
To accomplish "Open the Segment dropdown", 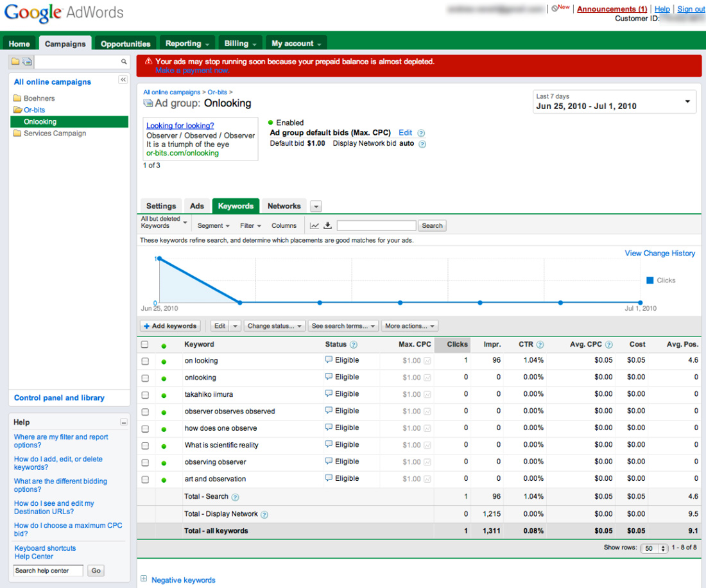I will coord(214,225).
